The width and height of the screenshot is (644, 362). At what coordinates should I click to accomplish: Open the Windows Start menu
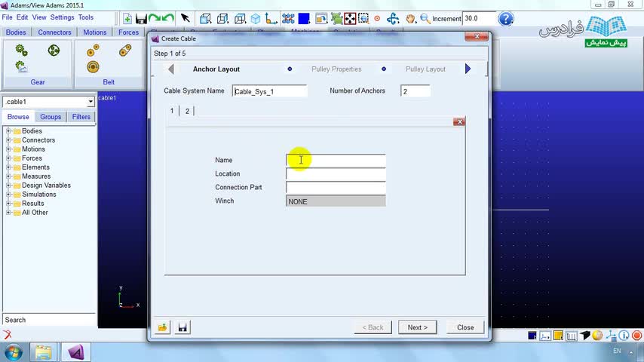click(13, 352)
